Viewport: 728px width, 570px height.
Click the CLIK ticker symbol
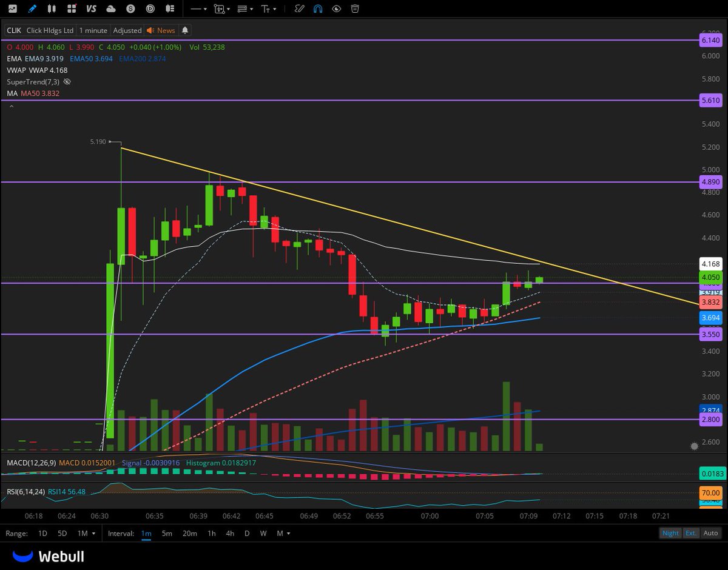[15, 30]
